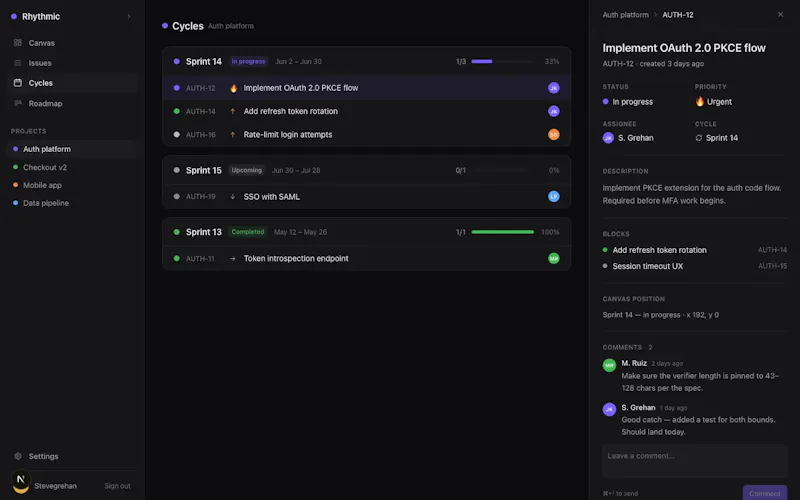Click the Sign out link

point(117,486)
